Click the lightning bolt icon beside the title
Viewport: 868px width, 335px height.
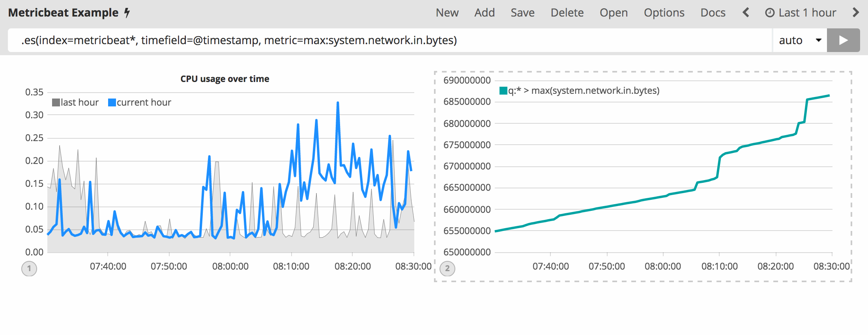(127, 13)
